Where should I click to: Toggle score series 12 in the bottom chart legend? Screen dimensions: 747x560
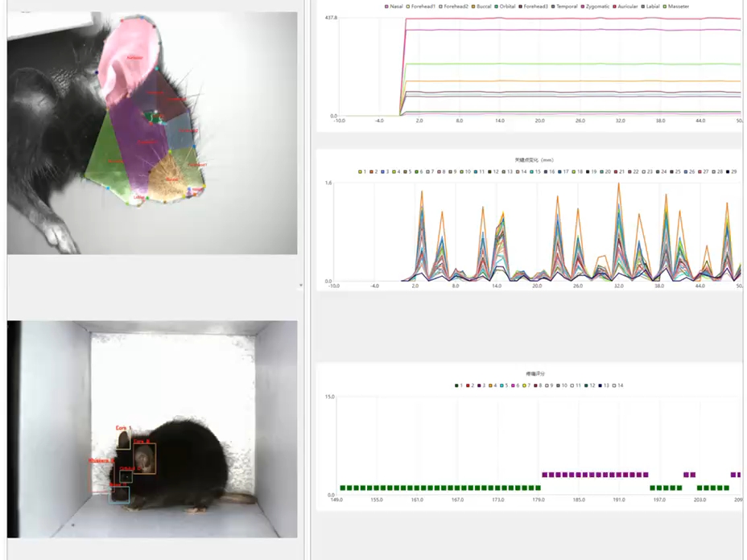pos(590,385)
